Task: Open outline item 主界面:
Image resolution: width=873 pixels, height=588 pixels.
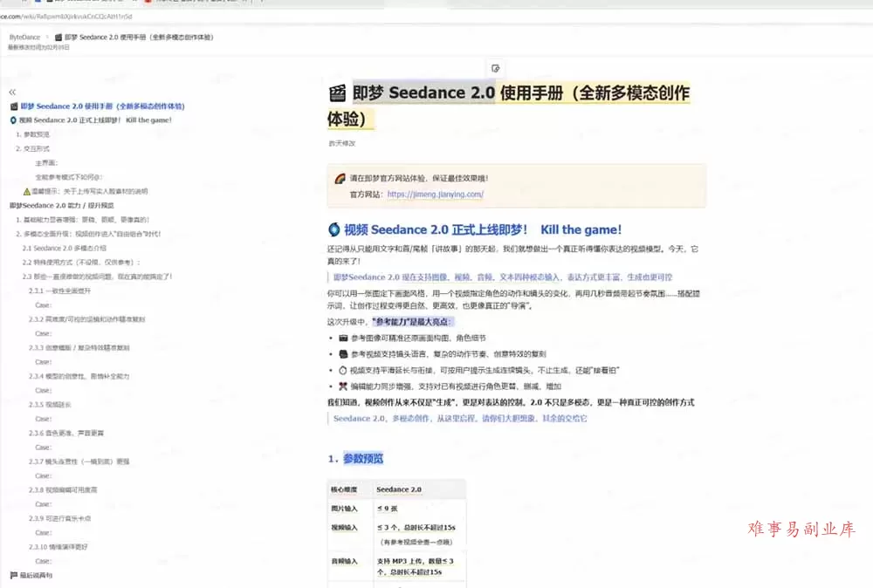Action: click(x=47, y=163)
